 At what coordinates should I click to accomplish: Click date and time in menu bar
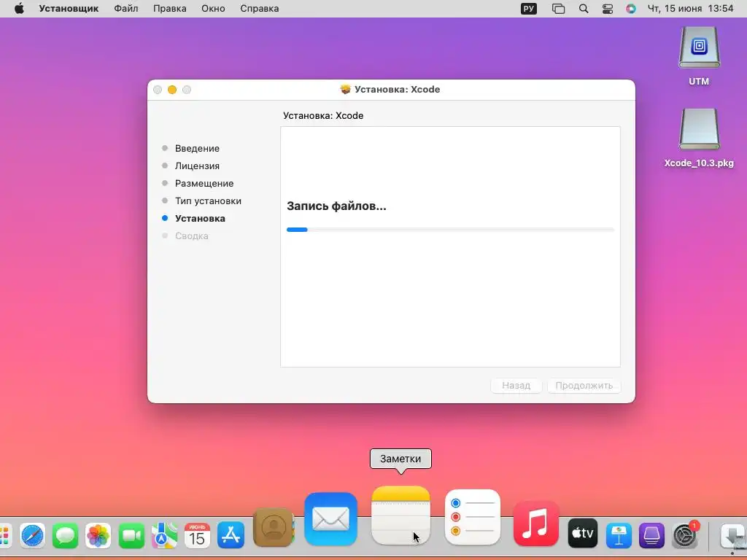click(x=690, y=9)
